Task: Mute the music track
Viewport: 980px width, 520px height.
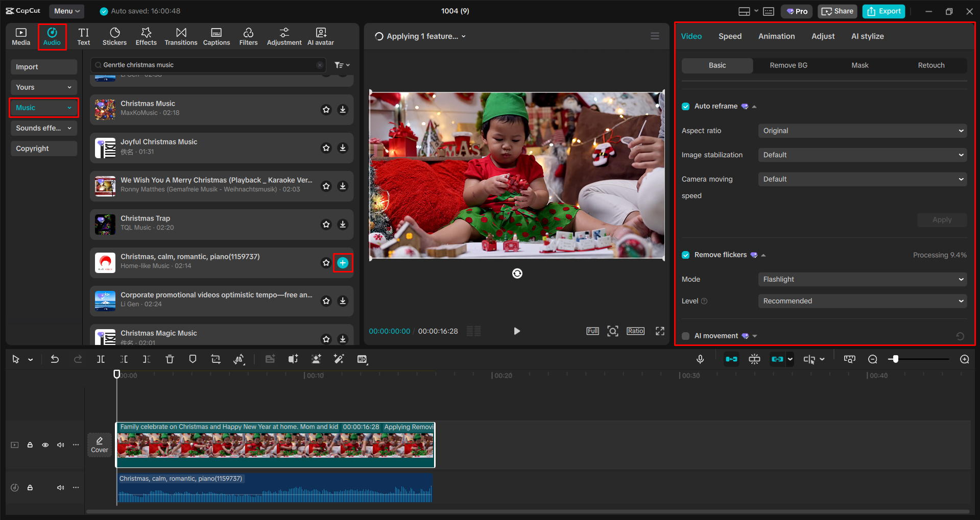Action: pyautogui.click(x=60, y=487)
